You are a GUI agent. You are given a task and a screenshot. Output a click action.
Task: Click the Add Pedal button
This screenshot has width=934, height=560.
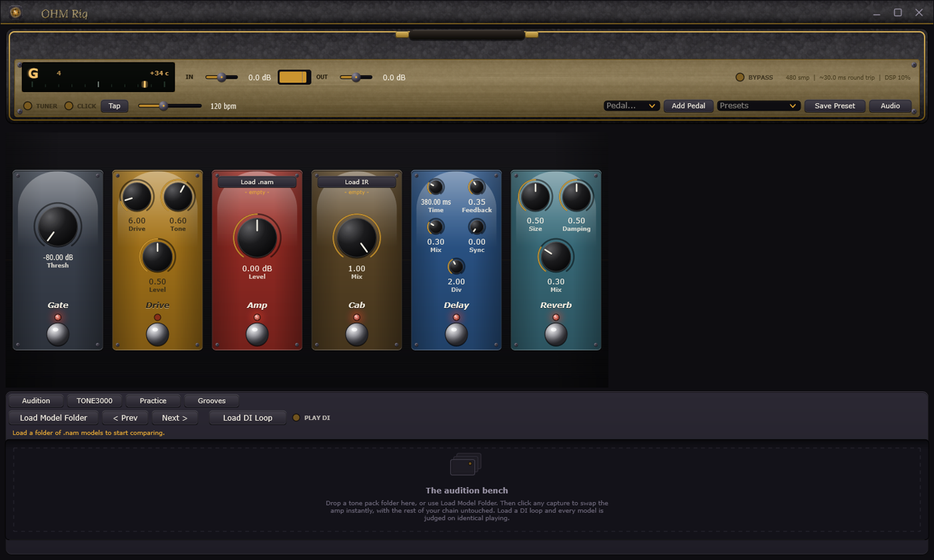pos(688,105)
